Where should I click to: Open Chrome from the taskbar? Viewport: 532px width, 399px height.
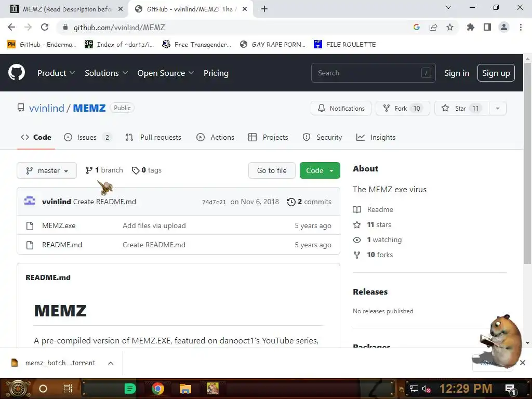click(x=158, y=389)
